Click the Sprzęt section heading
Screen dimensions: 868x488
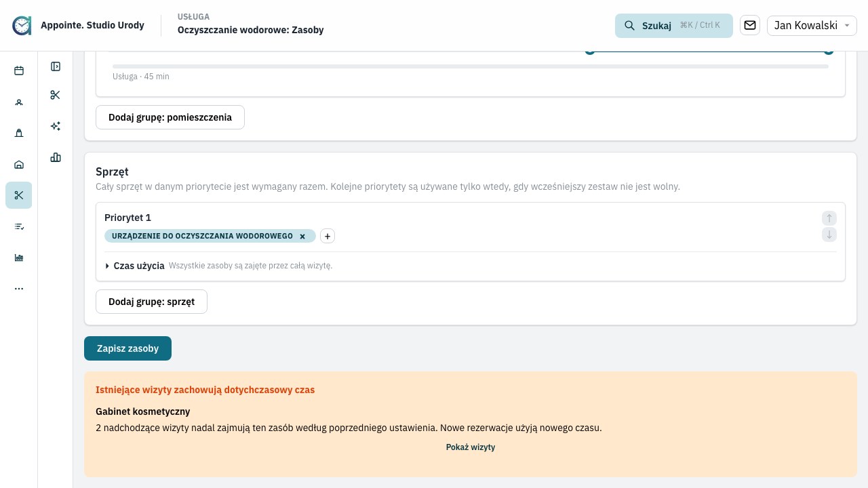[x=112, y=172]
